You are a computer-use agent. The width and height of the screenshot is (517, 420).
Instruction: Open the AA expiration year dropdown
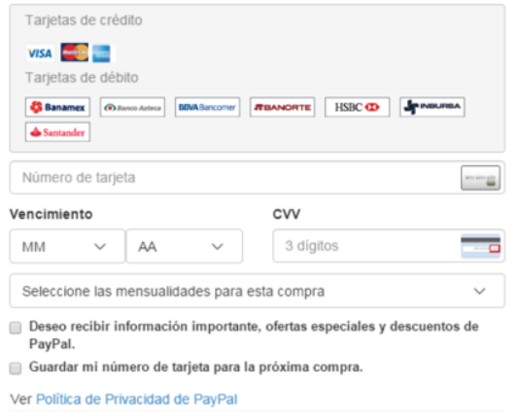(x=185, y=246)
